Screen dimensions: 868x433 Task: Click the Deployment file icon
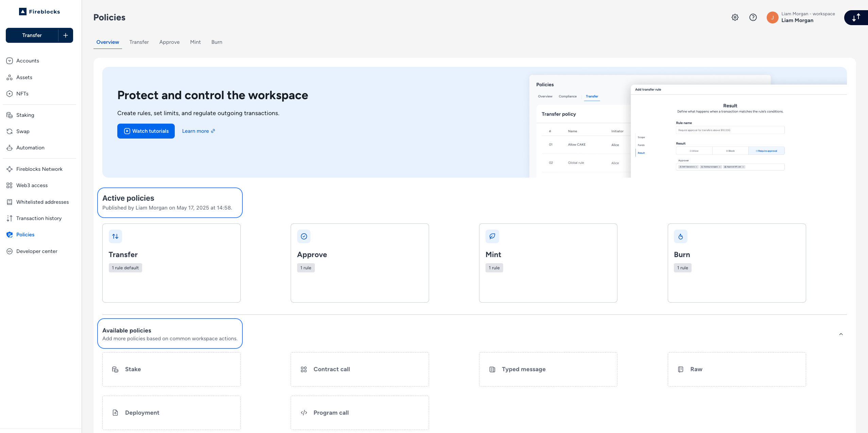point(115,413)
